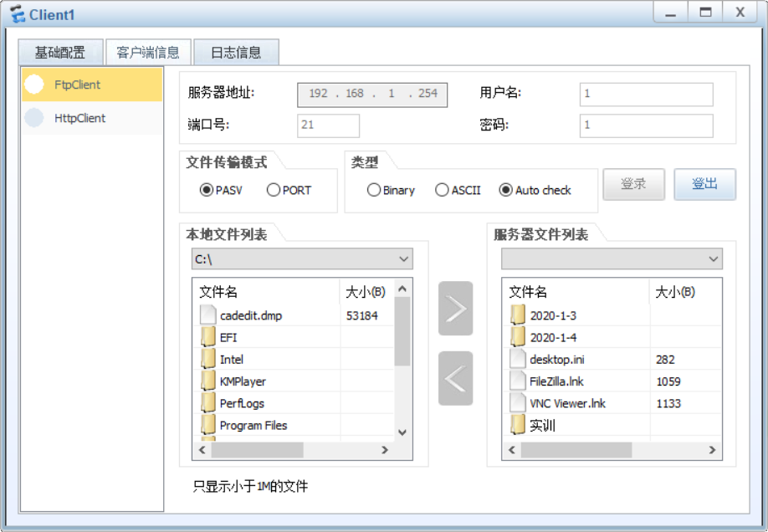
Task: Click the upload right-arrow button
Action: click(x=455, y=309)
